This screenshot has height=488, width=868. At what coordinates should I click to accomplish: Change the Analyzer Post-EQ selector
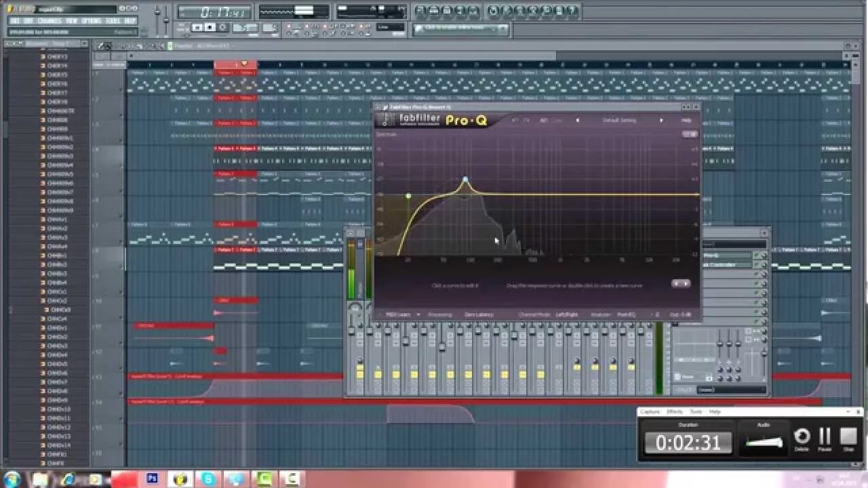pyautogui.click(x=626, y=314)
